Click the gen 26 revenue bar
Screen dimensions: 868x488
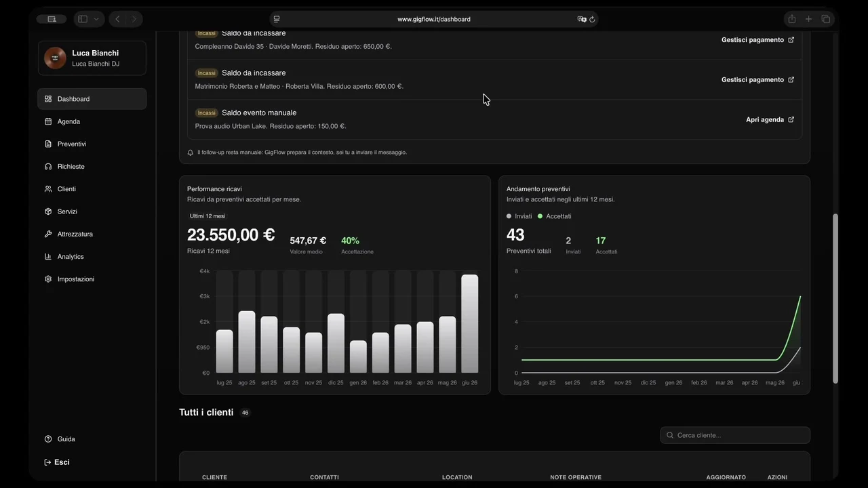(358, 357)
